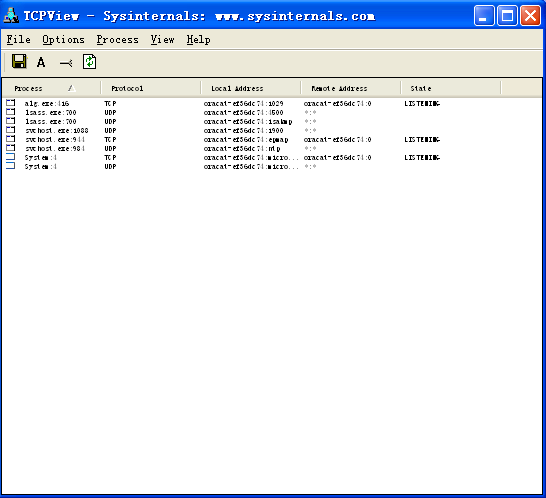Click the local address of the System TCP row
The image size is (546, 498).
pos(251,158)
